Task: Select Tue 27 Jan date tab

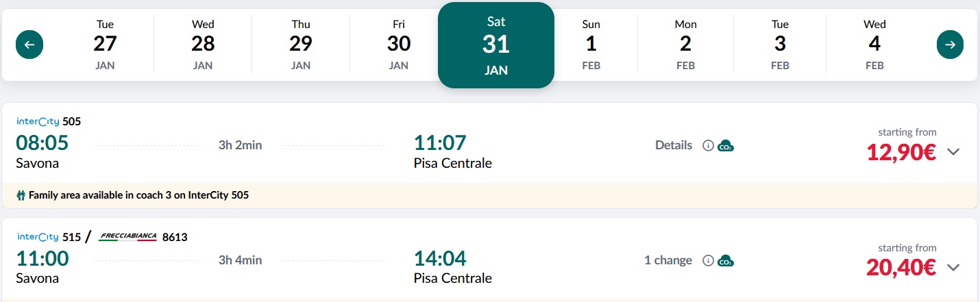Action: point(105,45)
